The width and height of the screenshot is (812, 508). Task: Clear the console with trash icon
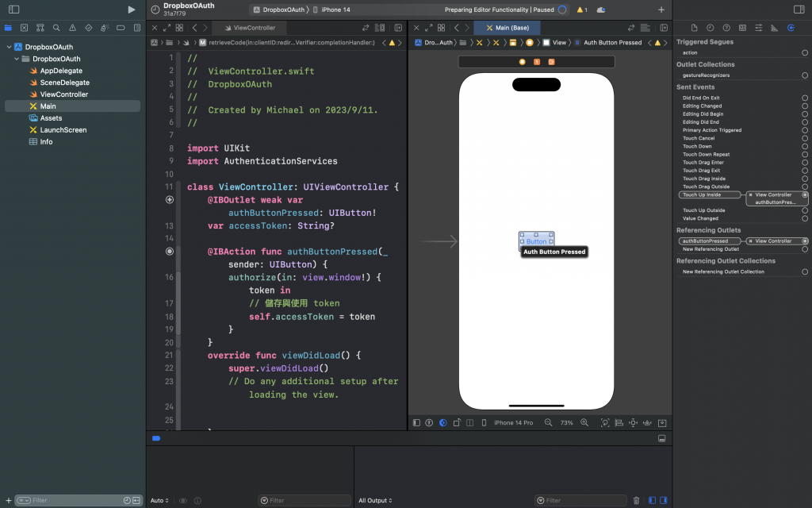click(637, 500)
